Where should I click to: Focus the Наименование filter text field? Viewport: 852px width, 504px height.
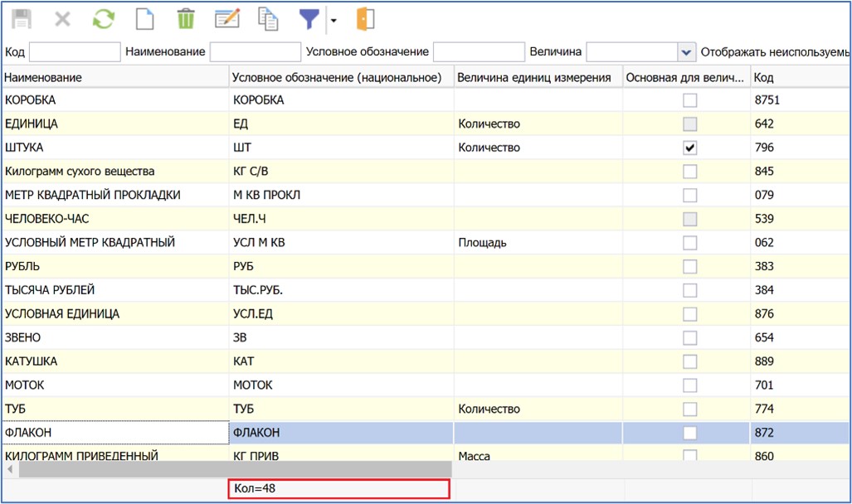coord(255,52)
